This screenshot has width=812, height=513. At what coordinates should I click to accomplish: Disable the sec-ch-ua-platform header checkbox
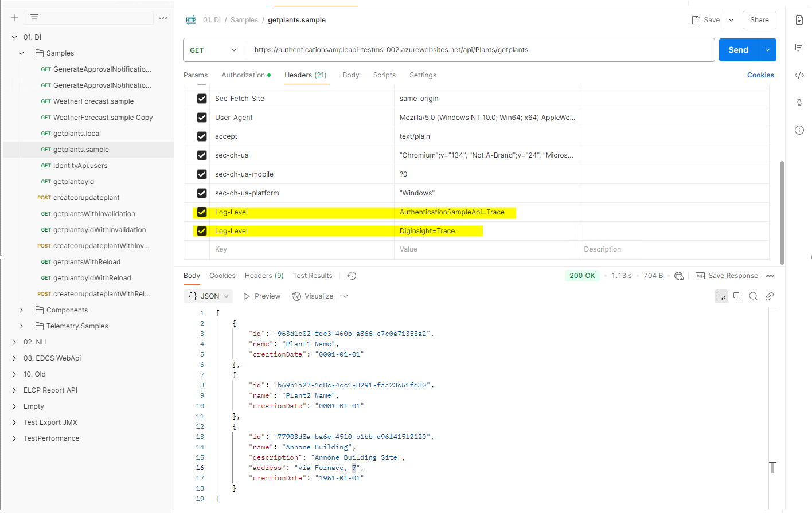pyautogui.click(x=202, y=193)
